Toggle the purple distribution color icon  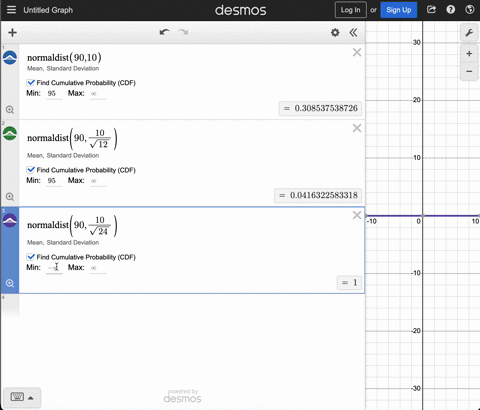(10, 220)
